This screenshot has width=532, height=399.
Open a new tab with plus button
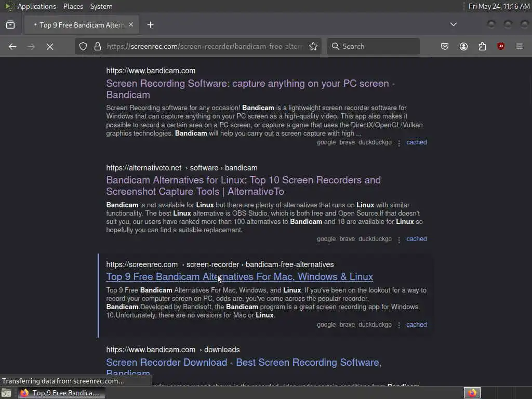coord(150,25)
